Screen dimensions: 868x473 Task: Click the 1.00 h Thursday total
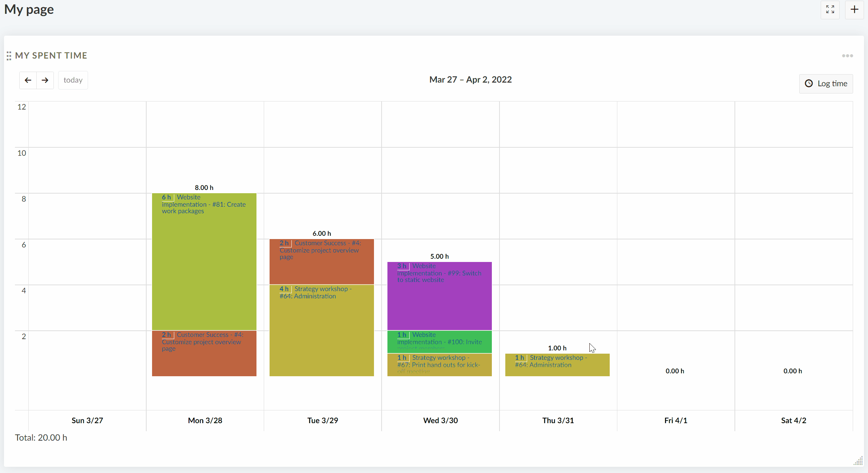tap(557, 348)
